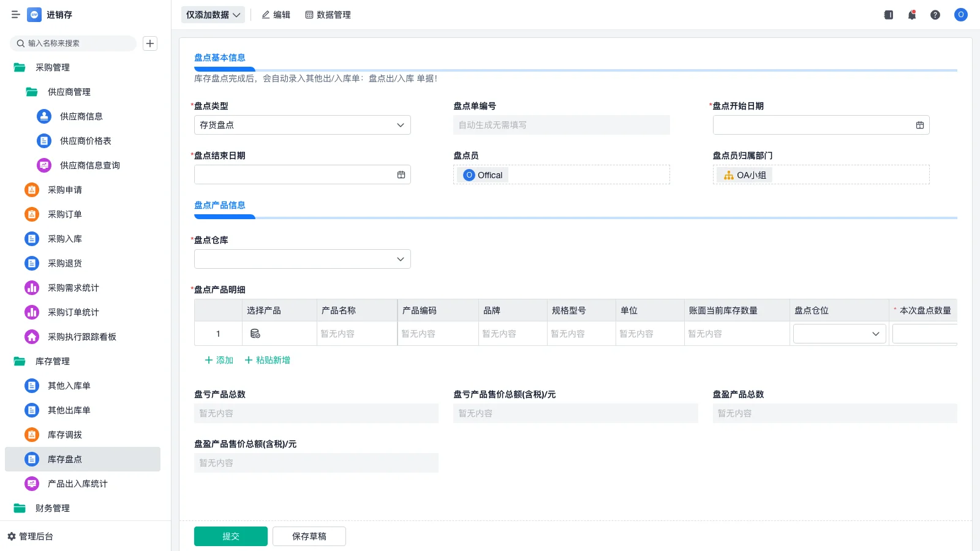The width and height of the screenshot is (980, 551).
Task: Open the 盘点开始日期 calendar icon
Action: [920, 125]
